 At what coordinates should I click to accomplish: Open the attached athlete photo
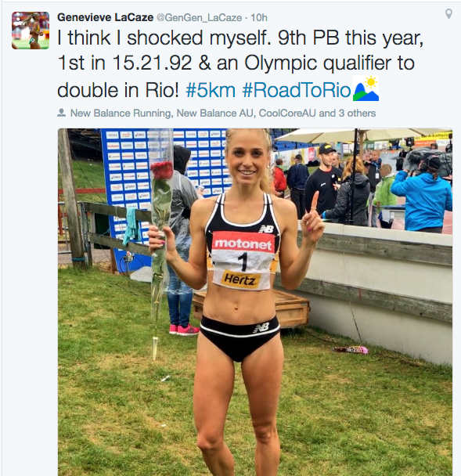[x=255, y=302]
